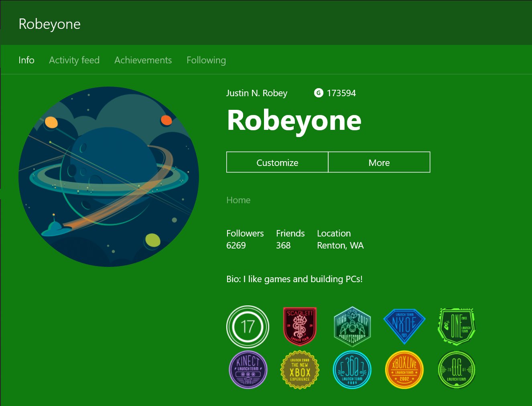The width and height of the screenshot is (532, 406).
Task: Click the real name Justin N. Robey
Action: 257,93
